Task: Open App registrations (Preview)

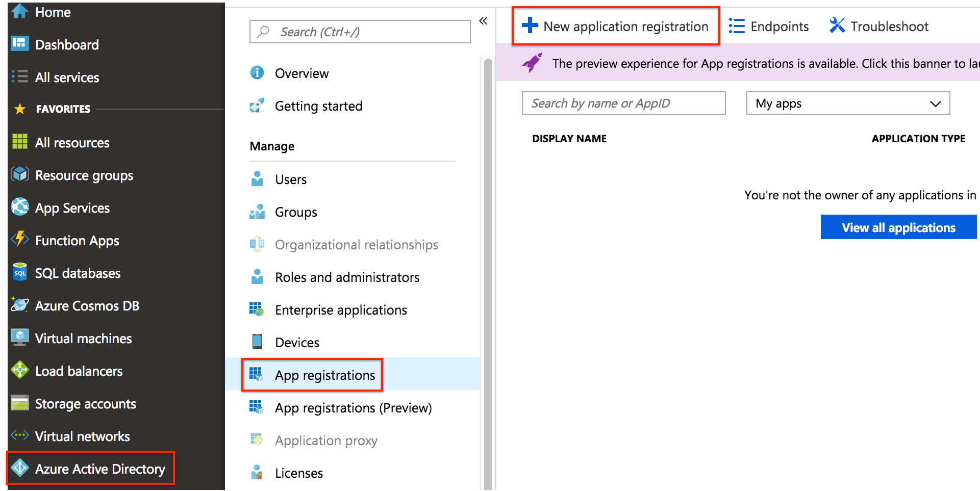Action: (x=353, y=407)
